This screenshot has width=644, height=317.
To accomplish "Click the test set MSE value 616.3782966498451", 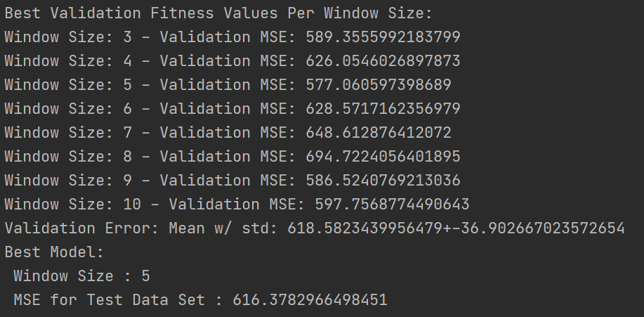I will [310, 300].
